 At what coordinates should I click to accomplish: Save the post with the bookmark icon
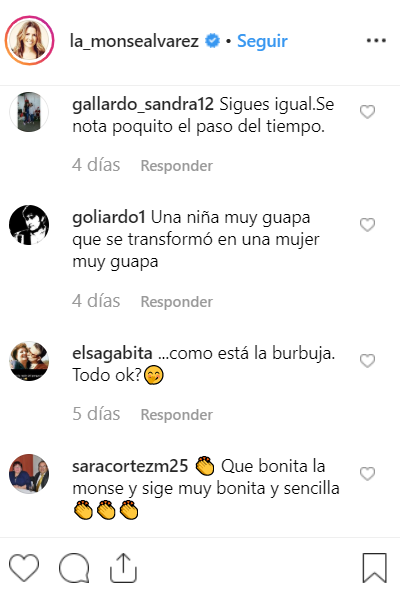(374, 567)
